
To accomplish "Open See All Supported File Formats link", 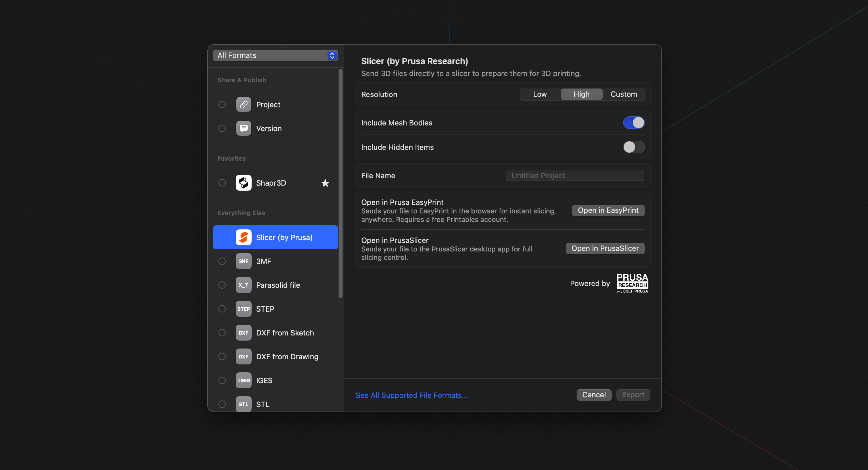I will tap(412, 395).
